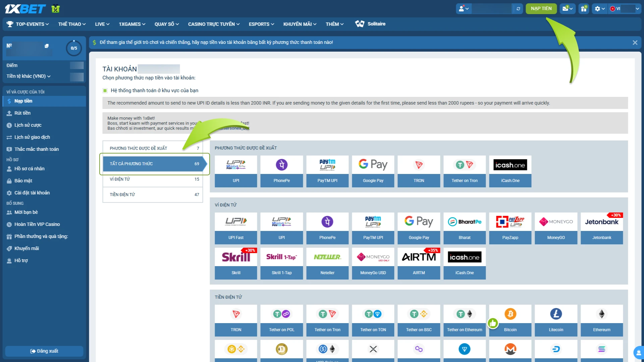The height and width of the screenshot is (362, 644).
Task: Switch to the VÍ ĐIỆN TỬ tab
Action: coord(153,179)
